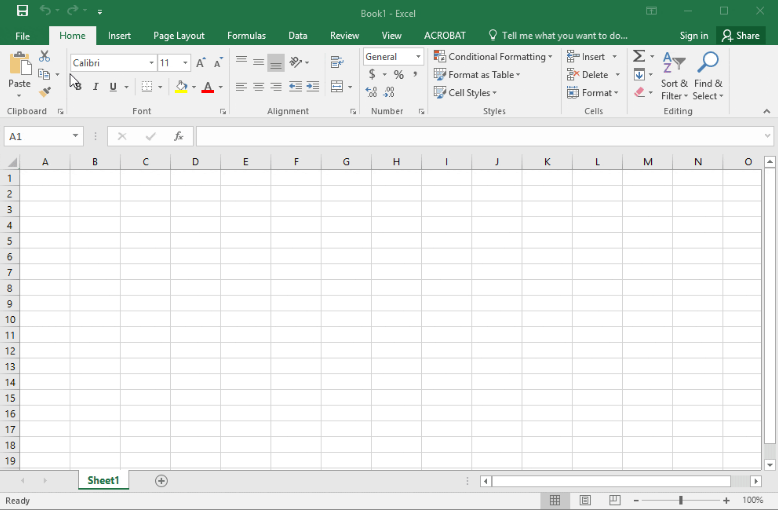Click the Insert Function fx icon
The width and height of the screenshot is (778, 510).
179,136
